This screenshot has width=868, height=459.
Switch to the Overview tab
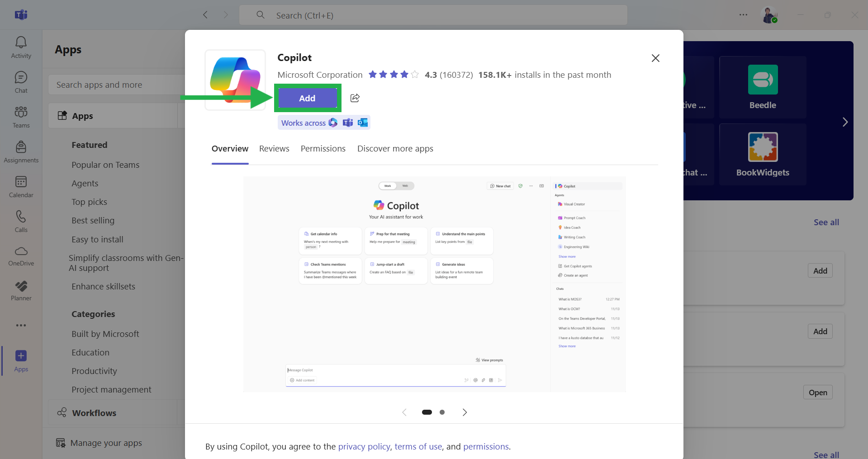(x=230, y=149)
